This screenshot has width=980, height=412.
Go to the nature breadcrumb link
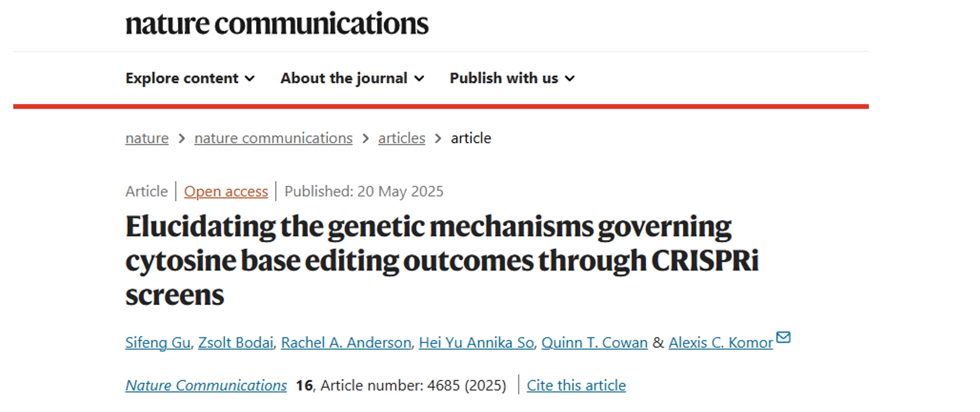[147, 138]
